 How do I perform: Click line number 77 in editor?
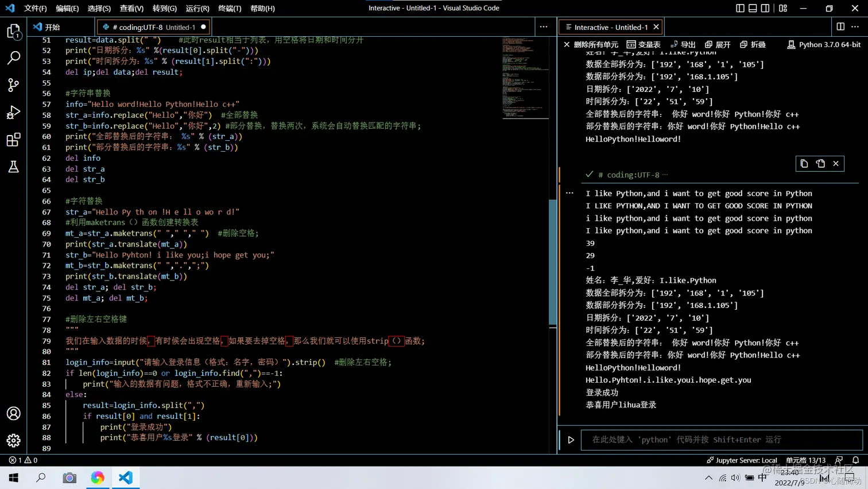click(46, 319)
